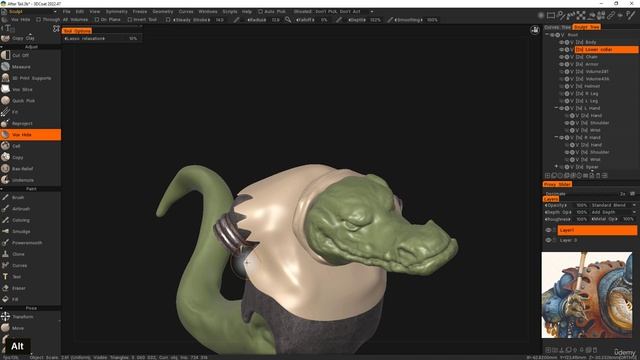
Task: Select the 3D Print Supports tool
Action: click(x=31, y=78)
